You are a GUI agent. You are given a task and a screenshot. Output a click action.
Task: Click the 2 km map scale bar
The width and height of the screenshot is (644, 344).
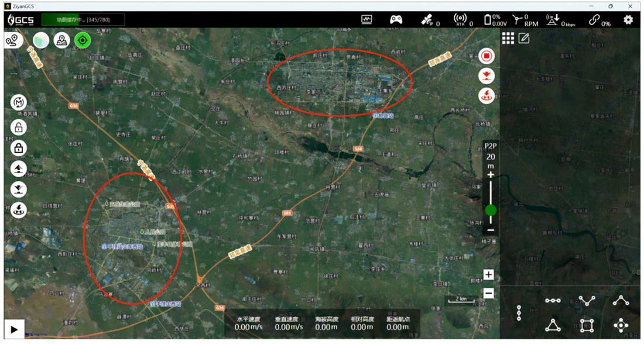pos(461,300)
